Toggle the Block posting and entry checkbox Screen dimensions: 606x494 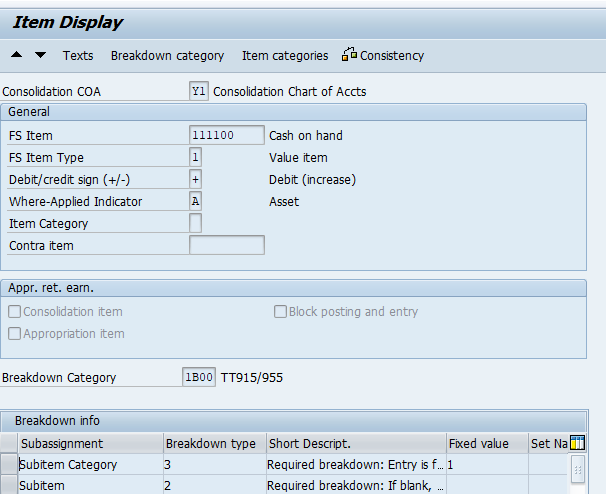tap(281, 312)
